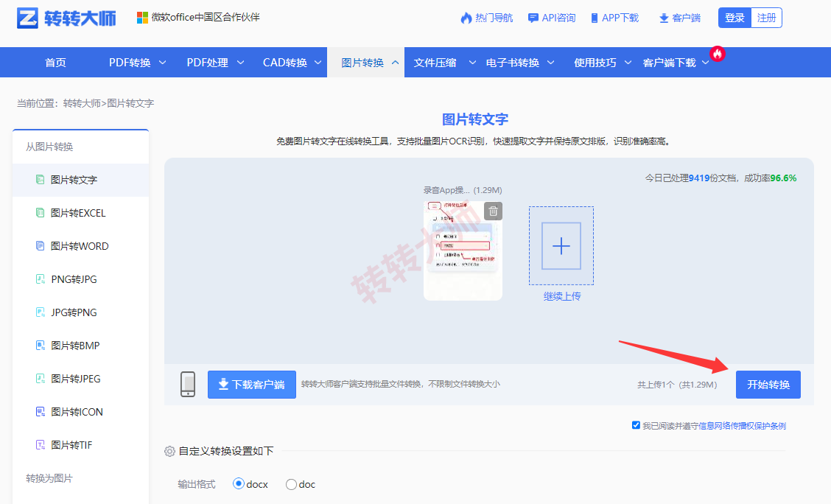Open the CAD转换 menu

(x=285, y=63)
